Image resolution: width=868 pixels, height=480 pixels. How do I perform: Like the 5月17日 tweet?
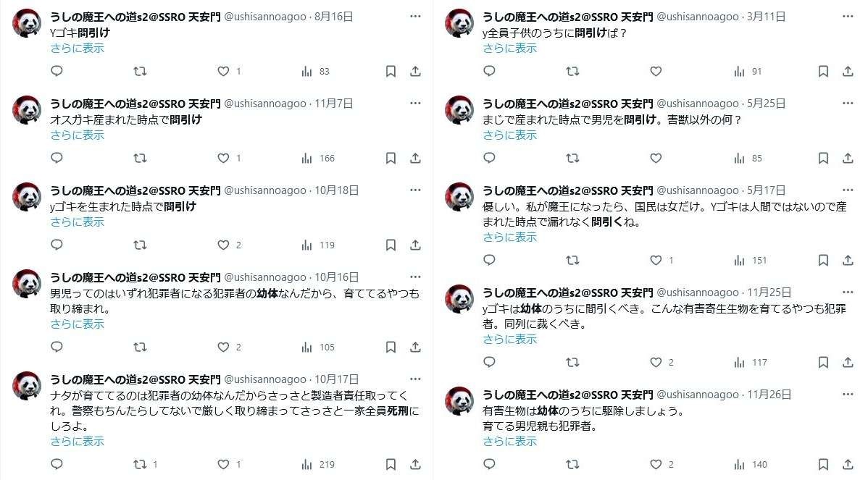tap(661, 260)
